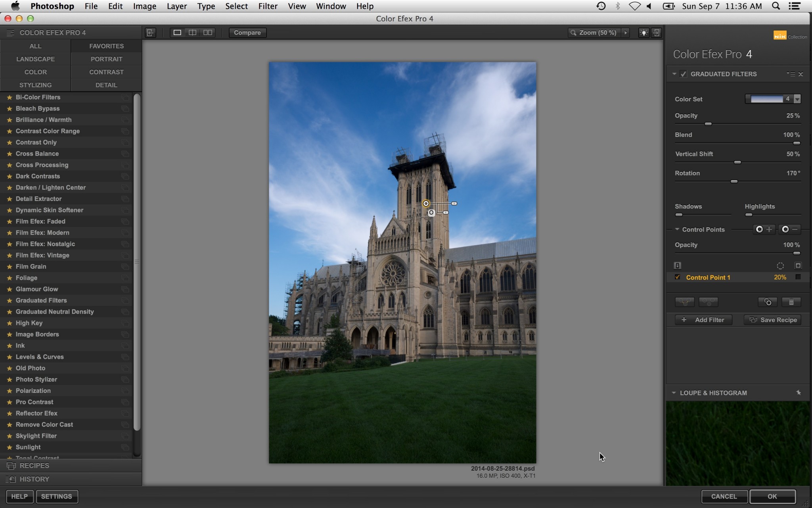Click the size column icon above Control Point 1
Screen dimensions: 812x508
[780, 266]
